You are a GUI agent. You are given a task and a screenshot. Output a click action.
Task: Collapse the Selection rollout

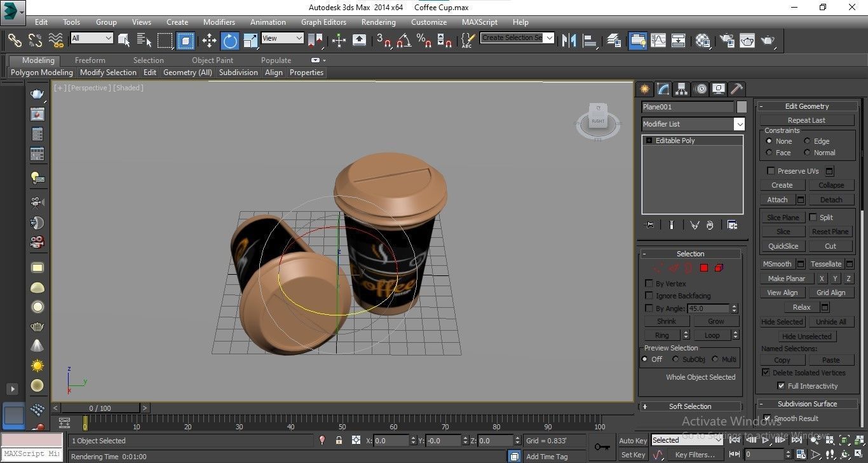(x=689, y=254)
